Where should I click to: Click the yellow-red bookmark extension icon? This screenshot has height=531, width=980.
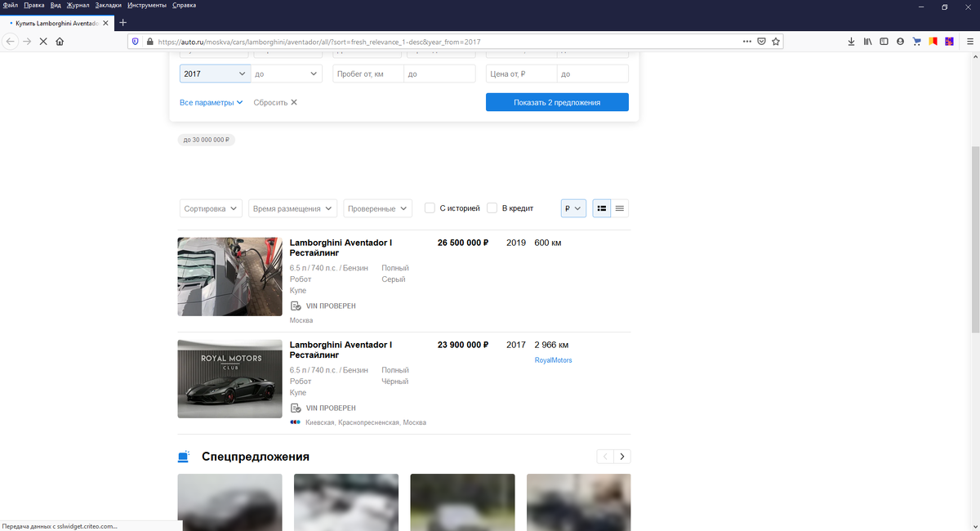point(933,41)
